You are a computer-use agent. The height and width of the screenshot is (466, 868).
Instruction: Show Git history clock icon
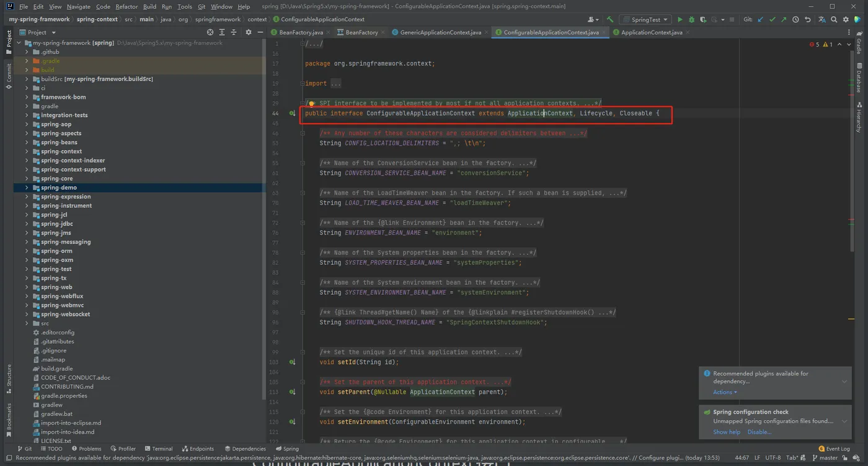[x=795, y=20]
